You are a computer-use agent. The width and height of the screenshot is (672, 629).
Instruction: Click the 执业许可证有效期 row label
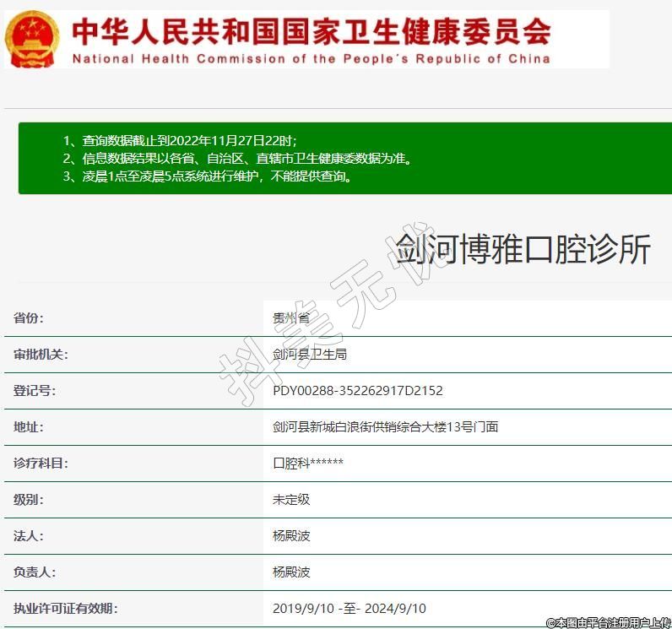coord(65,609)
